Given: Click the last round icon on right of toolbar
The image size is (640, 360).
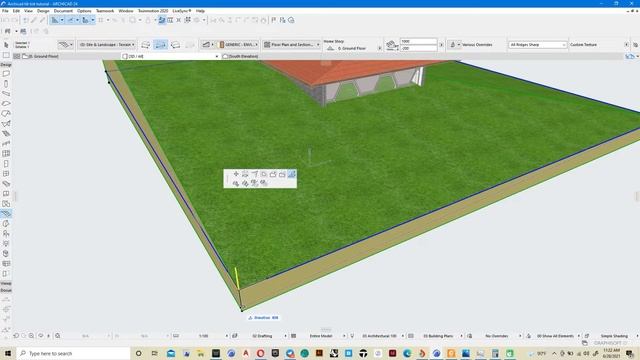Looking at the screenshot, I should pos(291,20).
